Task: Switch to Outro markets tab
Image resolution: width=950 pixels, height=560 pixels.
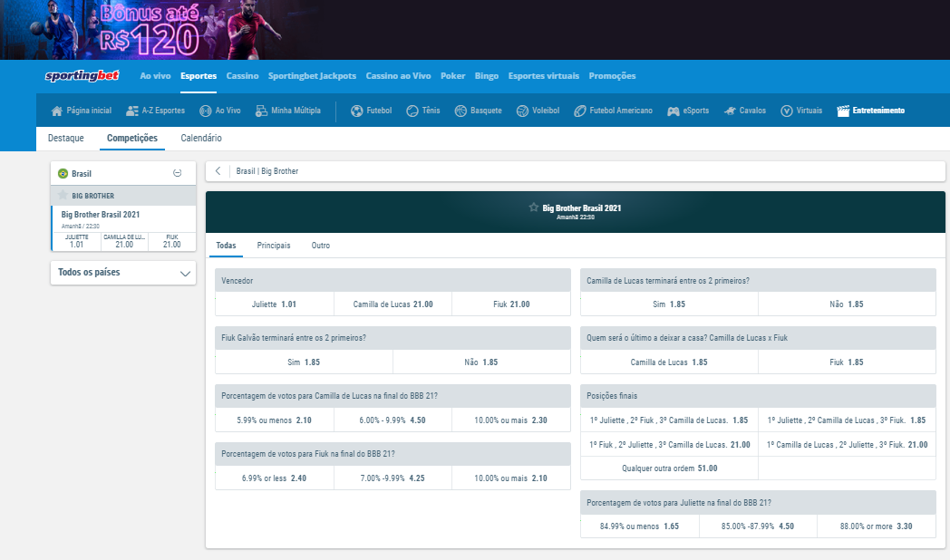Action: (x=321, y=246)
